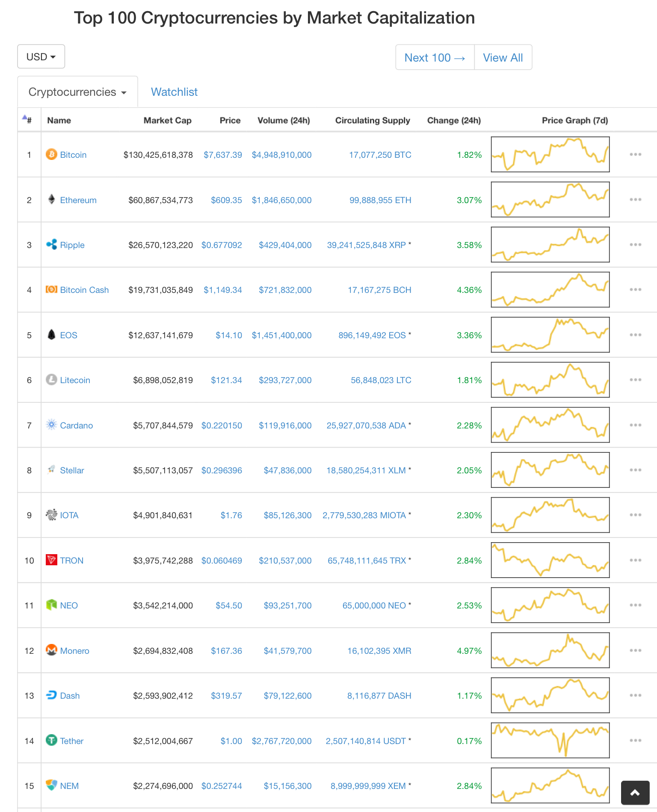Click the TRON 7d price graph

[x=550, y=560]
